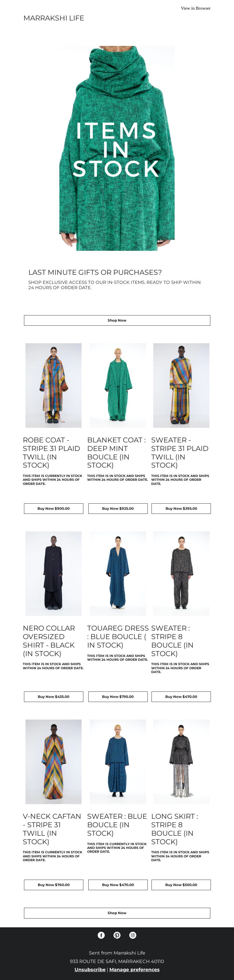
Task: Buy the V-Neck Caftan for $760.00
Action: (x=54, y=885)
